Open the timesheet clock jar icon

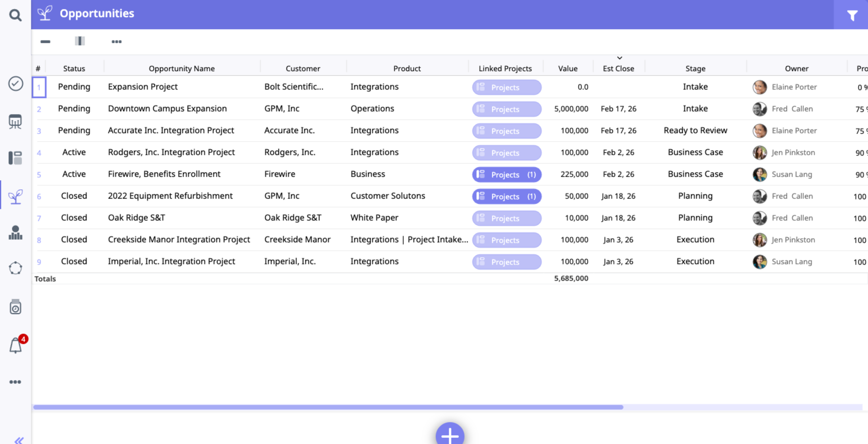[16, 306]
